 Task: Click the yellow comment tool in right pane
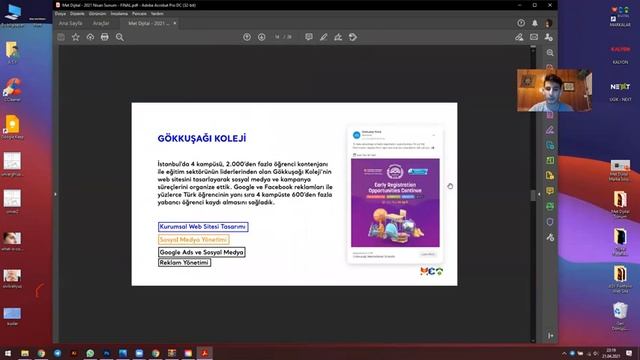tap(550, 191)
